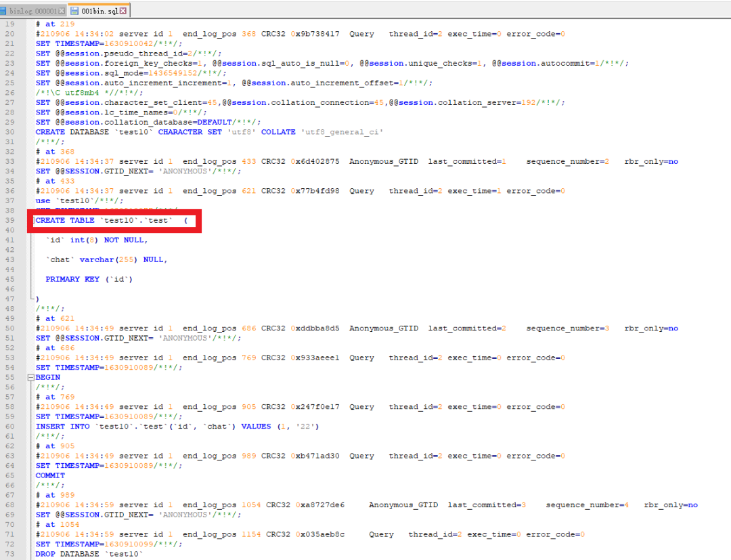This screenshot has width=731, height=560.
Task: Click the '# at 686' comment
Action: click(55, 347)
